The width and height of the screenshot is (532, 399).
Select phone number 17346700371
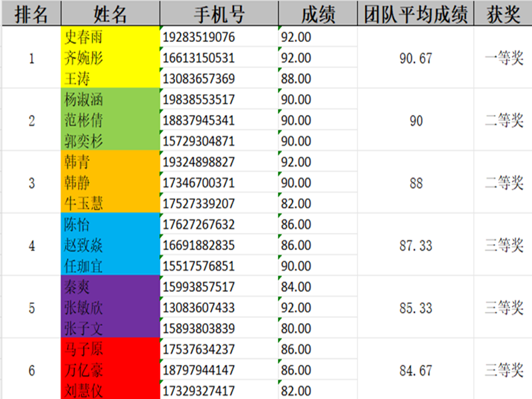pyautogui.click(x=219, y=182)
